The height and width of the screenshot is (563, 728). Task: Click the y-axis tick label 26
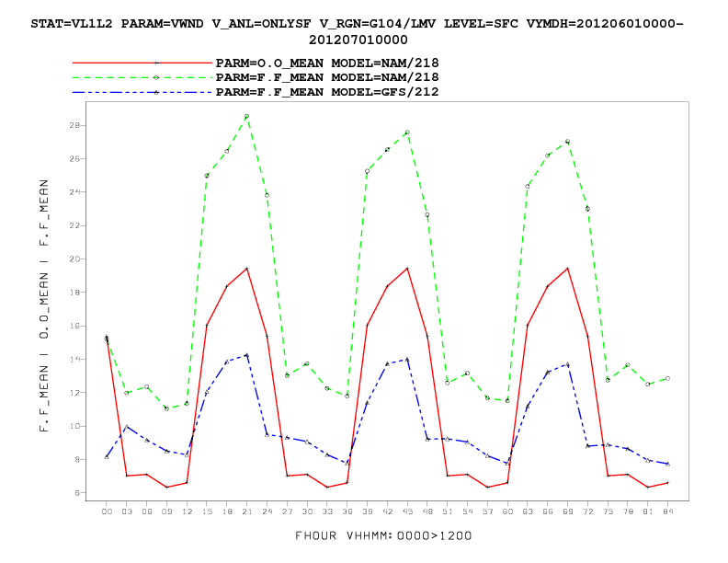click(74, 159)
